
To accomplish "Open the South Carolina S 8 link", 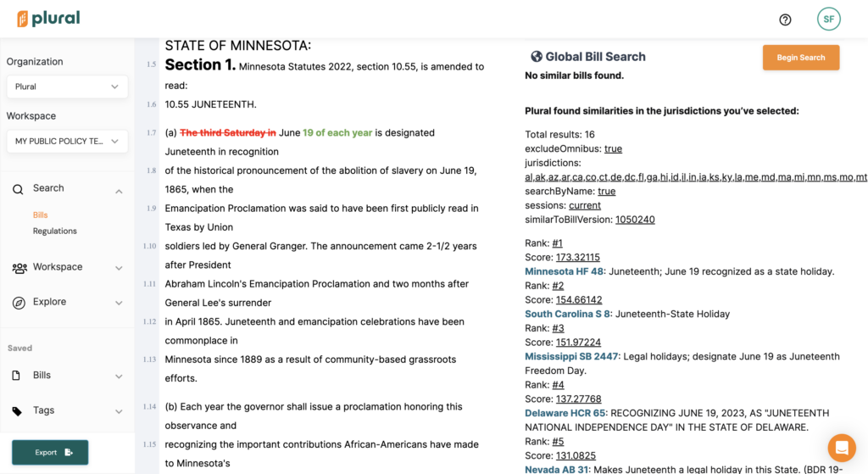I will (567, 314).
